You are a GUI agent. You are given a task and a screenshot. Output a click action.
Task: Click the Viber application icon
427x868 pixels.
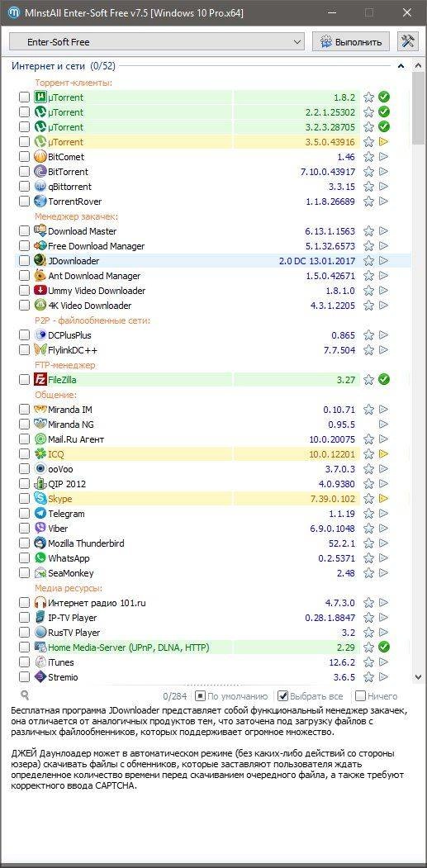click(x=40, y=528)
